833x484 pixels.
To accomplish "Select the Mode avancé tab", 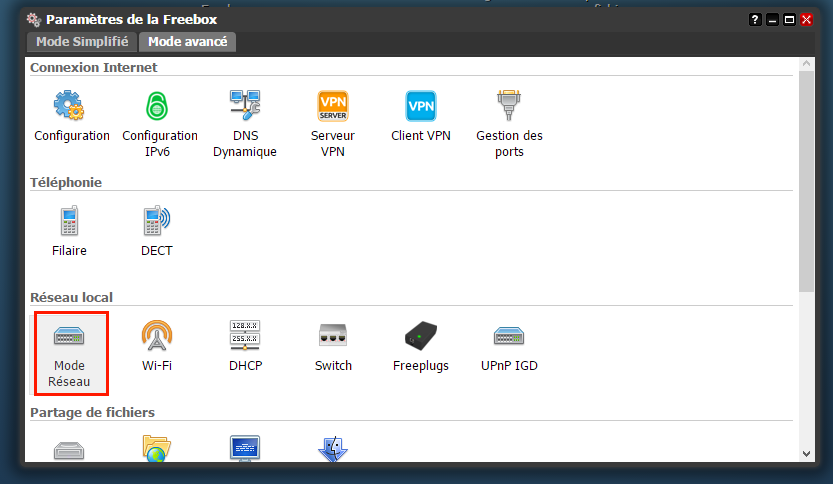I will click(188, 41).
